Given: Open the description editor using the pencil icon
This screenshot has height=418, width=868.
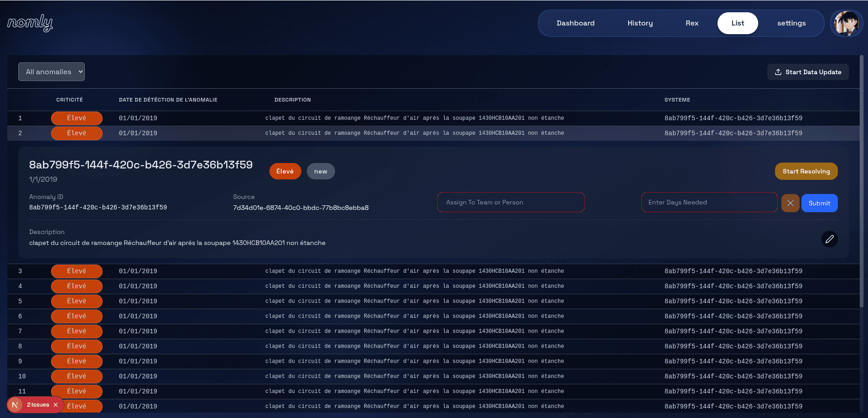Looking at the screenshot, I should tap(830, 239).
